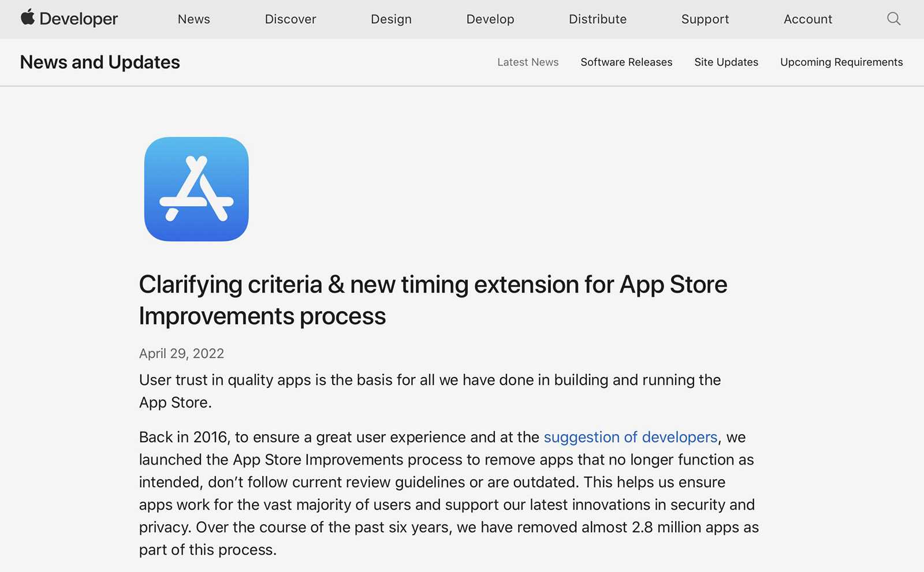Open the News menu item
This screenshot has width=924, height=572.
[193, 19]
